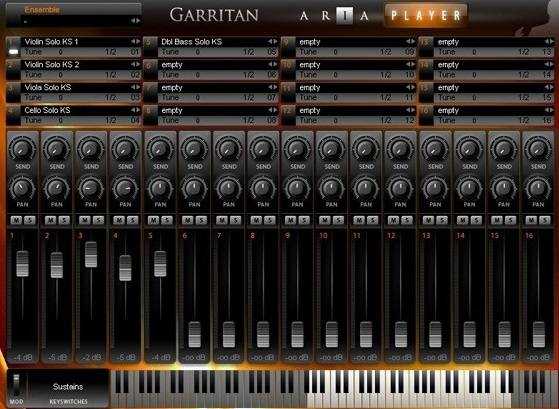Turn the Send knob on channel 16
Viewport: 559px width, 409px height.
coord(538,149)
